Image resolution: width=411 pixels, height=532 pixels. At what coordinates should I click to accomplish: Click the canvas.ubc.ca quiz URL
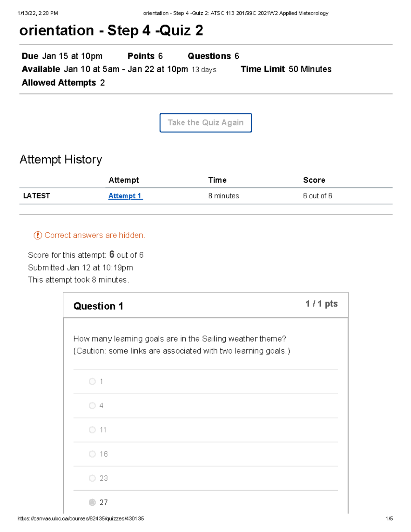coord(81,519)
